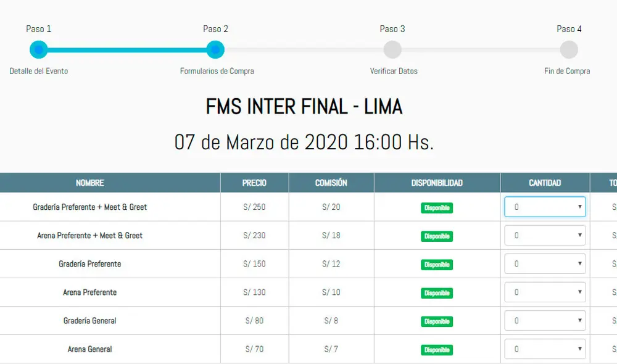
Task: Select the Paso 1 progress circle
Action: [39, 49]
